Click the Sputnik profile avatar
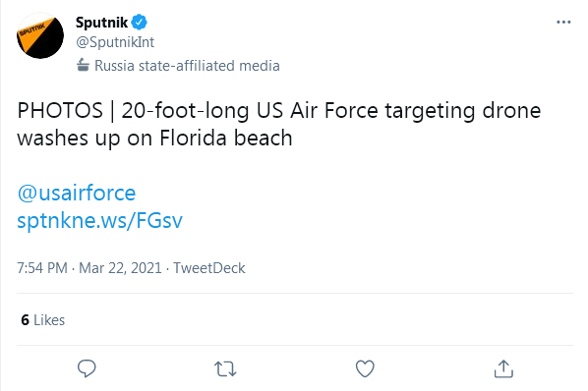Screen dimensions: 588x391 coord(40,35)
